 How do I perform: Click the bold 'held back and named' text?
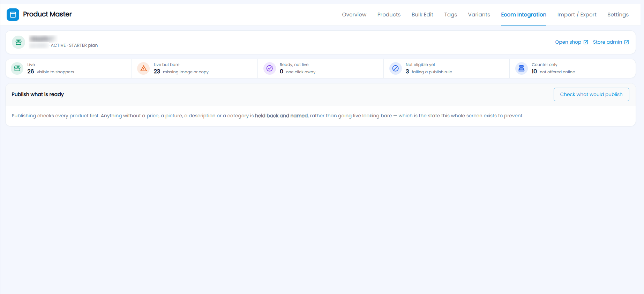pyautogui.click(x=281, y=116)
